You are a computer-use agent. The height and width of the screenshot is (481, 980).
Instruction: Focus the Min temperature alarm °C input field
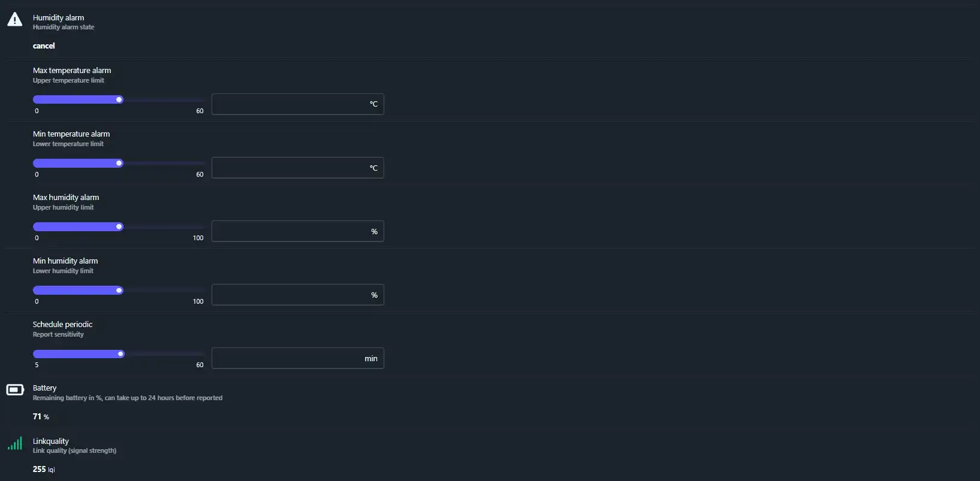[x=288, y=168]
